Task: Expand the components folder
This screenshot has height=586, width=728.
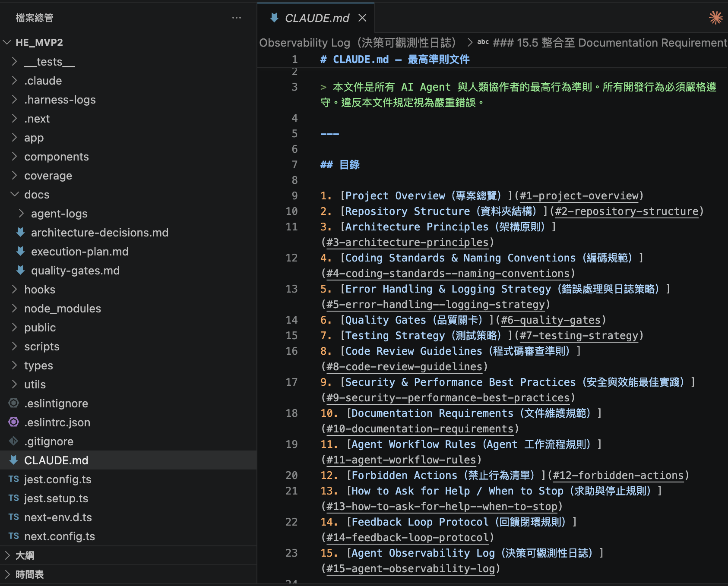Action: (x=14, y=156)
